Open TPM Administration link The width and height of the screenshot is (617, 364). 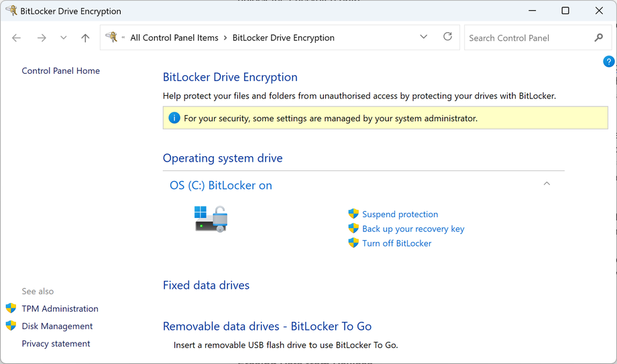[60, 309]
